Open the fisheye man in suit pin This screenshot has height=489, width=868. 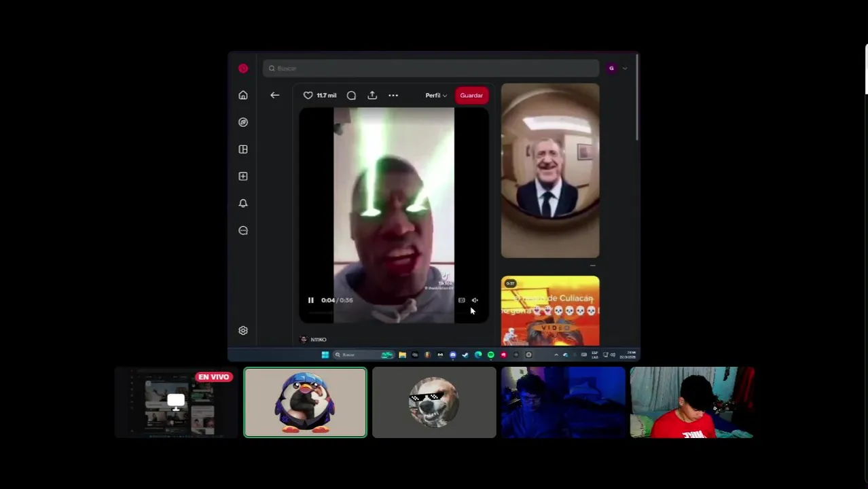(x=550, y=170)
